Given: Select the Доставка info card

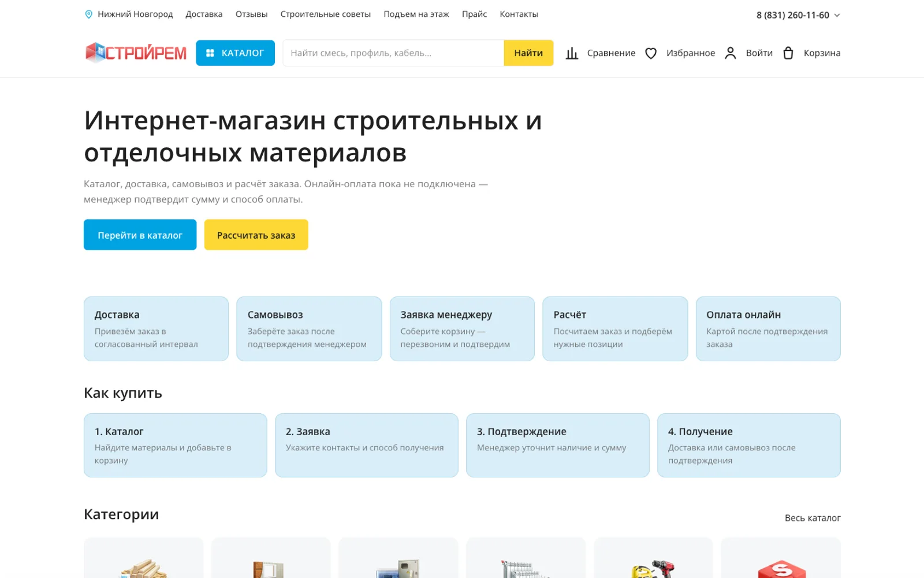Looking at the screenshot, I should click(156, 329).
